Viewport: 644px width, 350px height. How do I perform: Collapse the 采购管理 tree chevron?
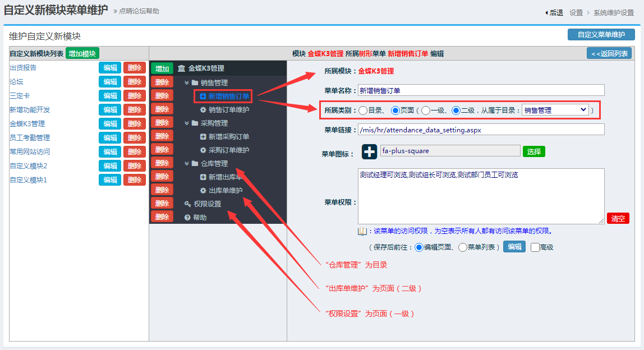point(186,123)
